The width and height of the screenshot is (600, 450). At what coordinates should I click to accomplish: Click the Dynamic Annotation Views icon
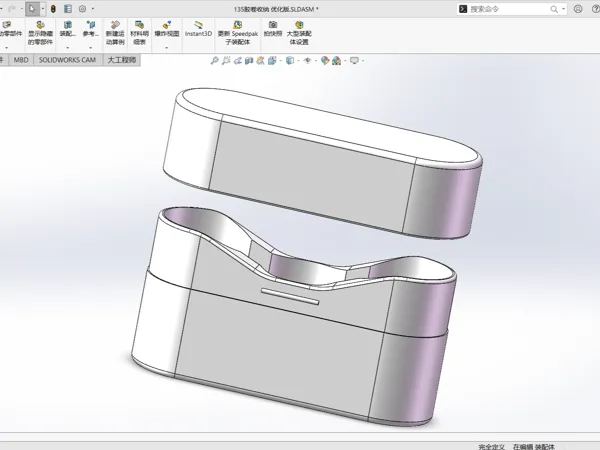pos(261,60)
